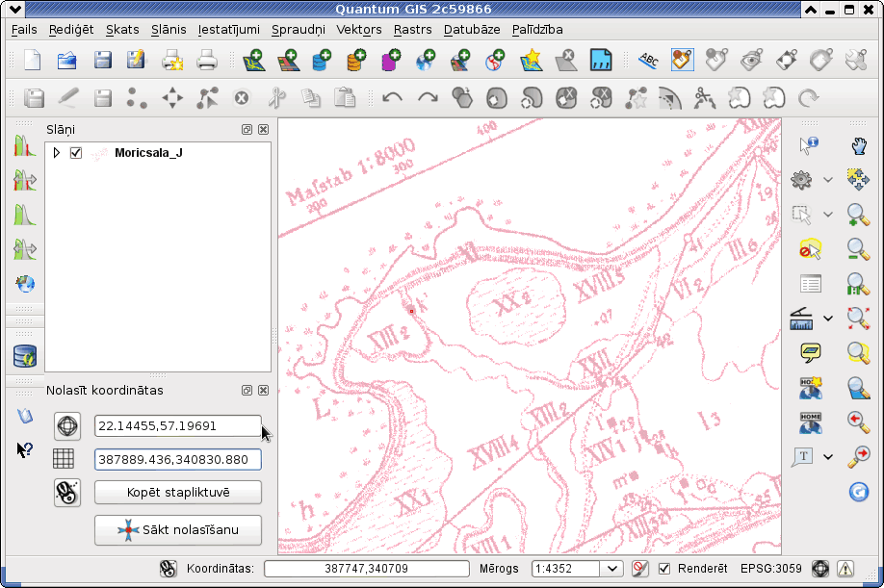Click the New Bookmark icon
Image resolution: width=884 pixels, height=588 pixels.
[810, 388]
